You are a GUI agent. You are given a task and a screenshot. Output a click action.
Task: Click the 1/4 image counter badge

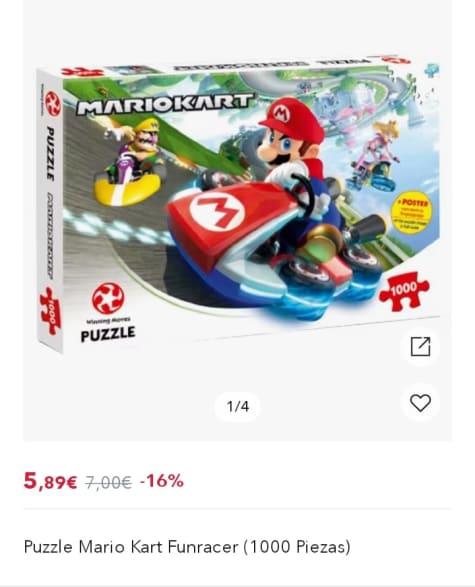point(238,406)
